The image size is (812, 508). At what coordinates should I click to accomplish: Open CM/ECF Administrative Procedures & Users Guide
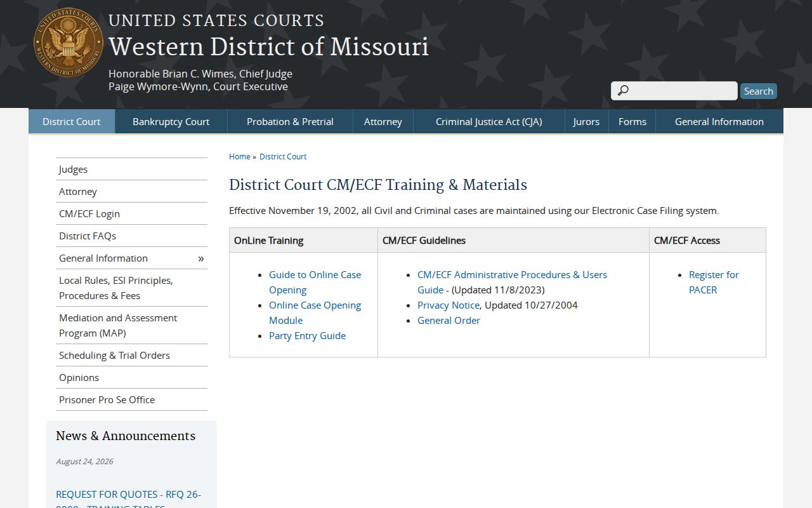(x=512, y=282)
